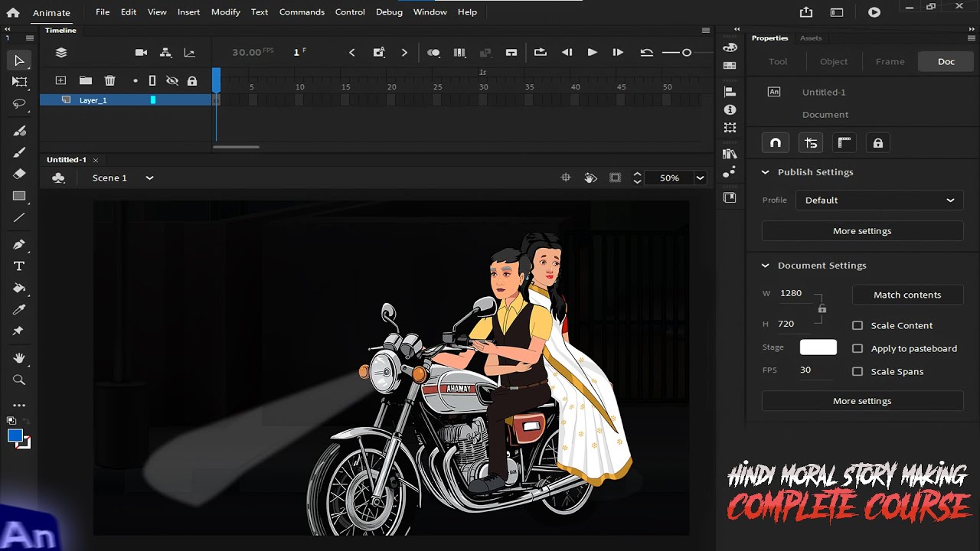Play the timeline animation

[592, 52]
